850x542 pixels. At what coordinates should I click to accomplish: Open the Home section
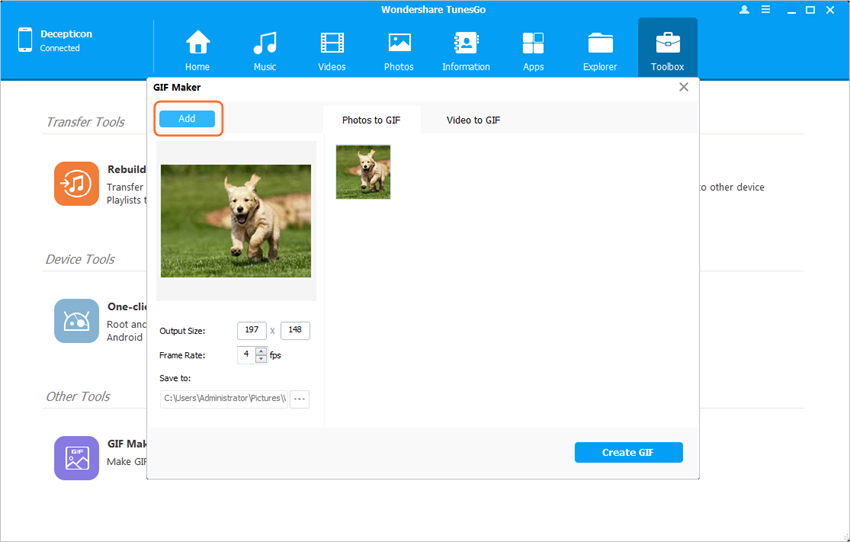point(197,50)
